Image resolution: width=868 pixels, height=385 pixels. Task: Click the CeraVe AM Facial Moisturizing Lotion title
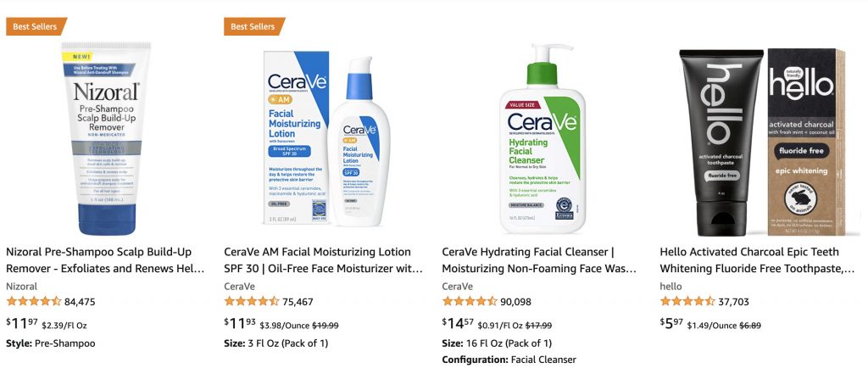click(x=323, y=260)
